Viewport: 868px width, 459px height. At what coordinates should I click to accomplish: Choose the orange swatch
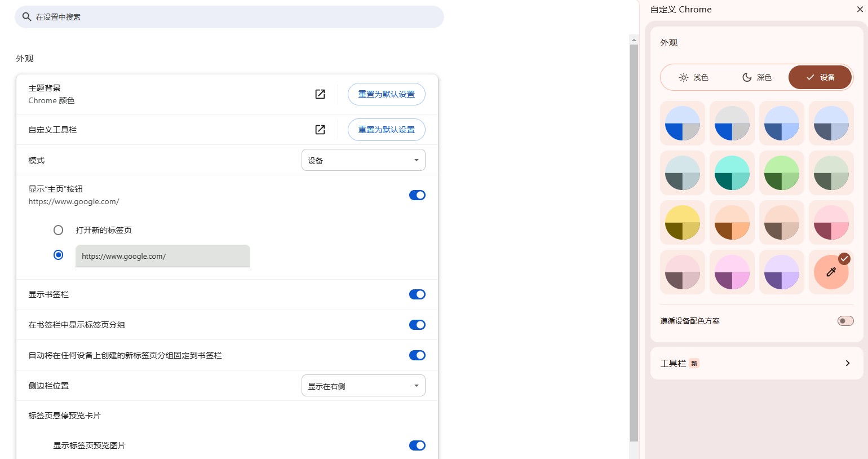pyautogui.click(x=732, y=223)
